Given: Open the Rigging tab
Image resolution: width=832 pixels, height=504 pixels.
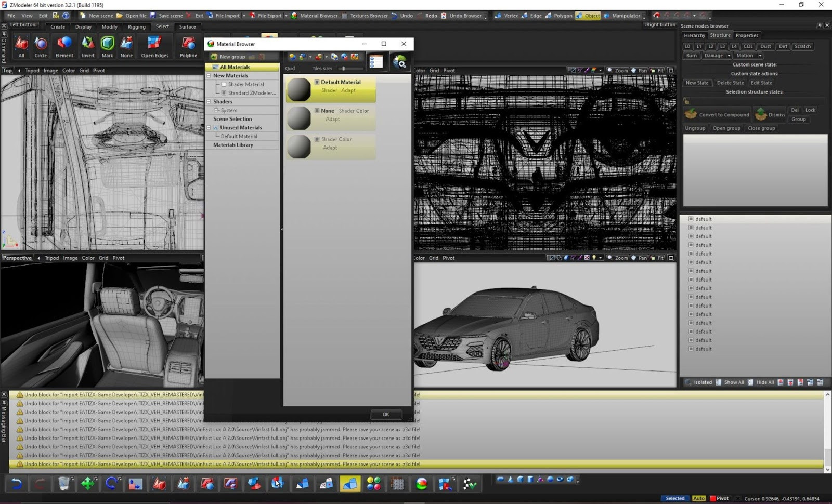Looking at the screenshot, I should (x=136, y=27).
